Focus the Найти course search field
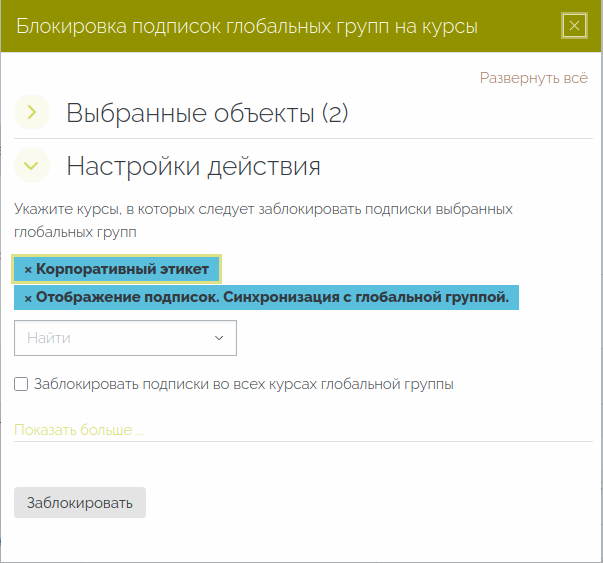This screenshot has width=603, height=563. (110, 338)
